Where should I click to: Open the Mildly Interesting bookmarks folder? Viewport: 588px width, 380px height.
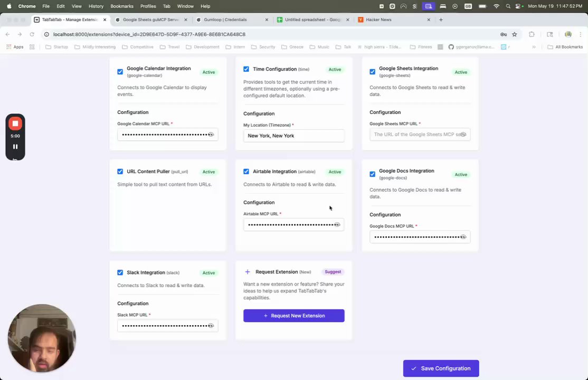[x=95, y=47]
